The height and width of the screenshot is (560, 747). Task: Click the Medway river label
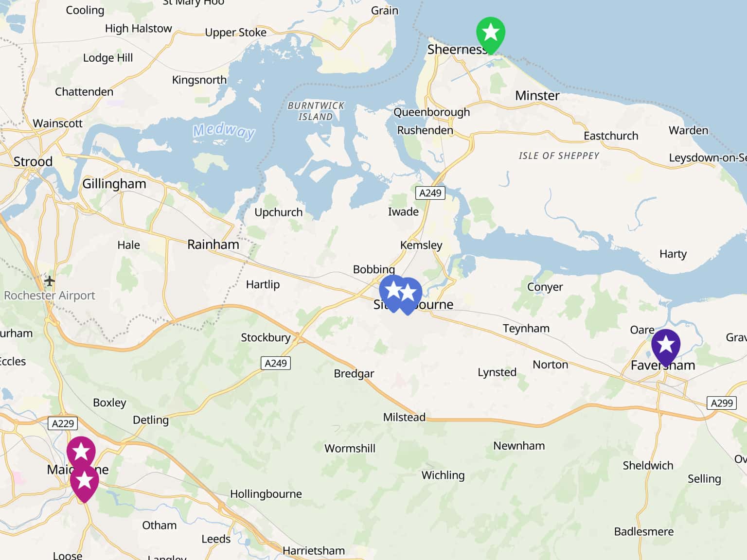point(224,131)
